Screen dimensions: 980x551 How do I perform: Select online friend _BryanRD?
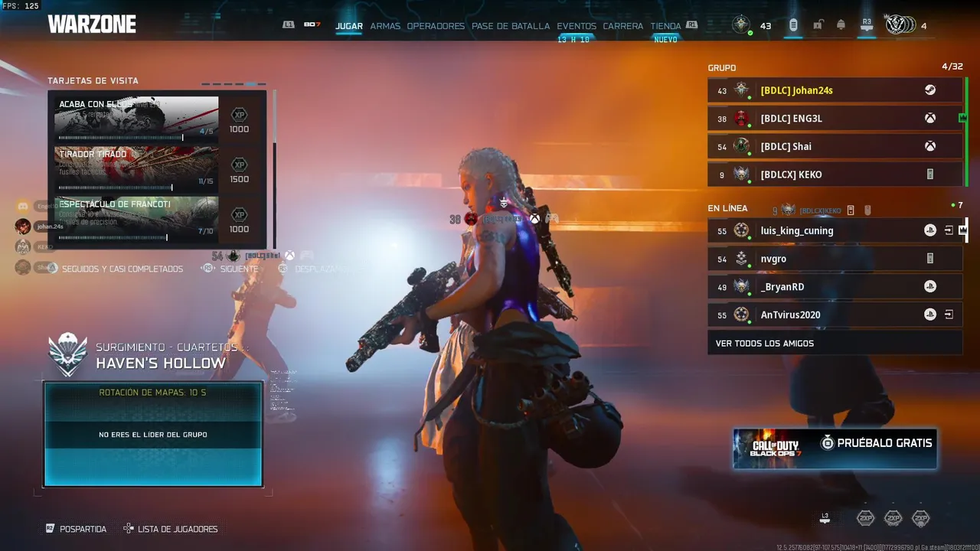tap(835, 287)
